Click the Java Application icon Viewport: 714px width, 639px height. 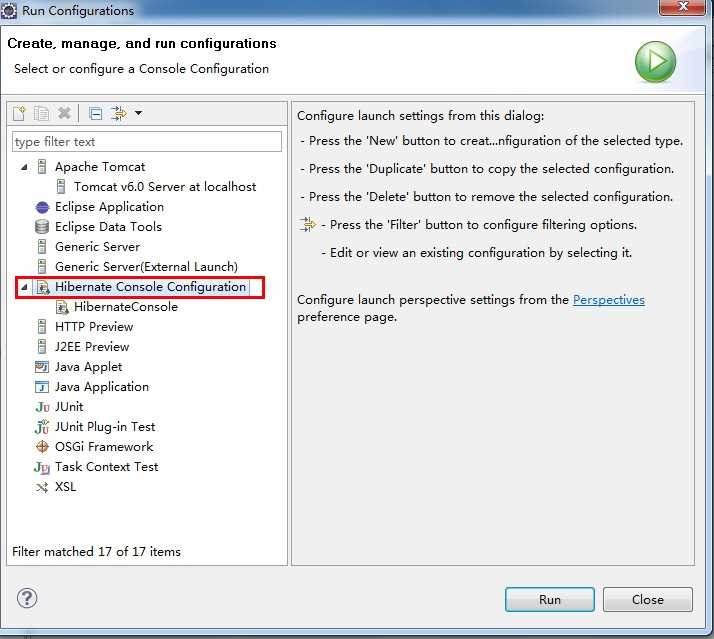pos(42,387)
